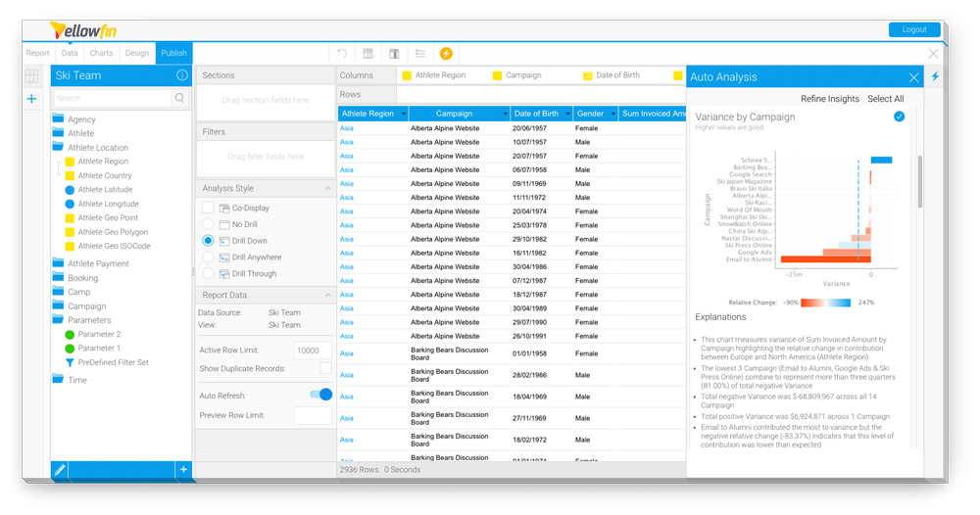Enable the Co-Display checkbox
The width and height of the screenshot is (980, 515).
coord(208,208)
